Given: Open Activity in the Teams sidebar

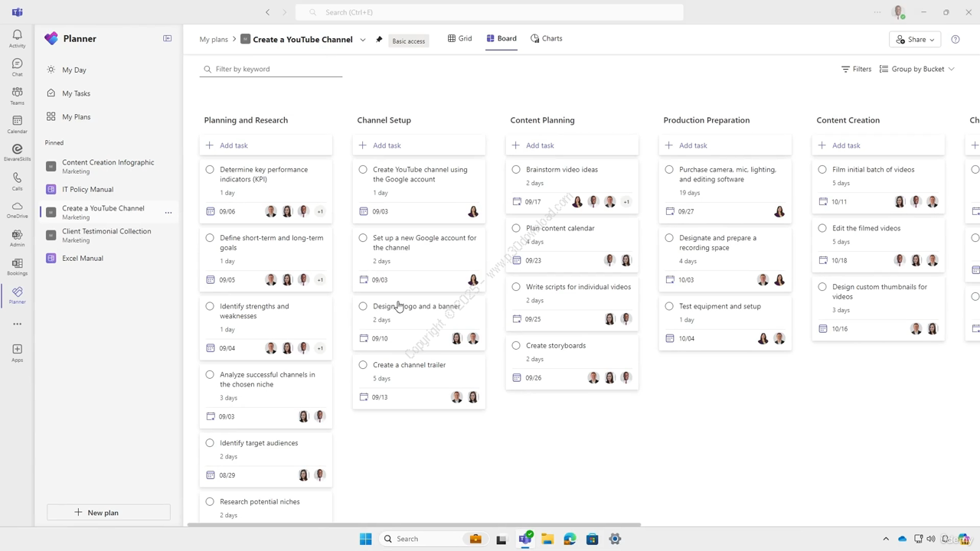Looking at the screenshot, I should (x=17, y=38).
